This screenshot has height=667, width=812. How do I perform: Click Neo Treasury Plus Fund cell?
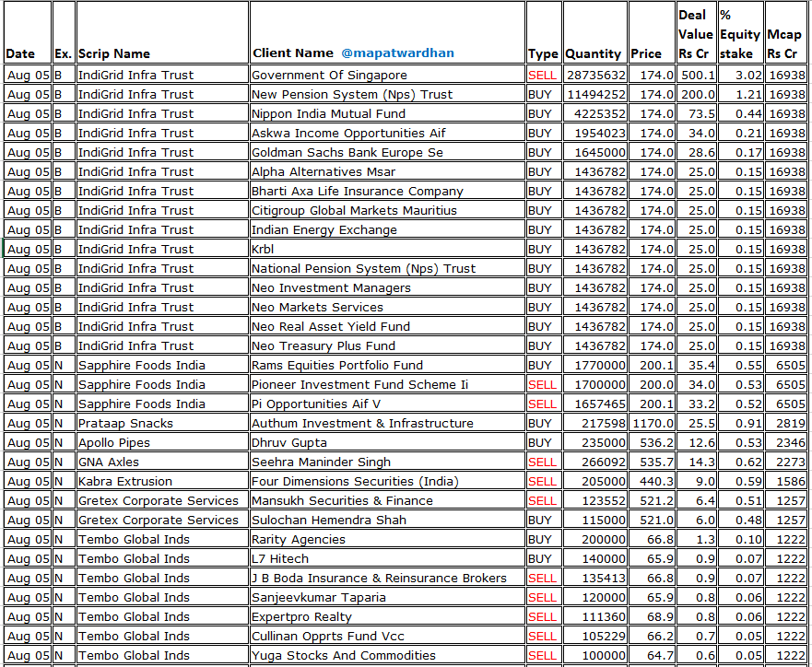click(387, 345)
